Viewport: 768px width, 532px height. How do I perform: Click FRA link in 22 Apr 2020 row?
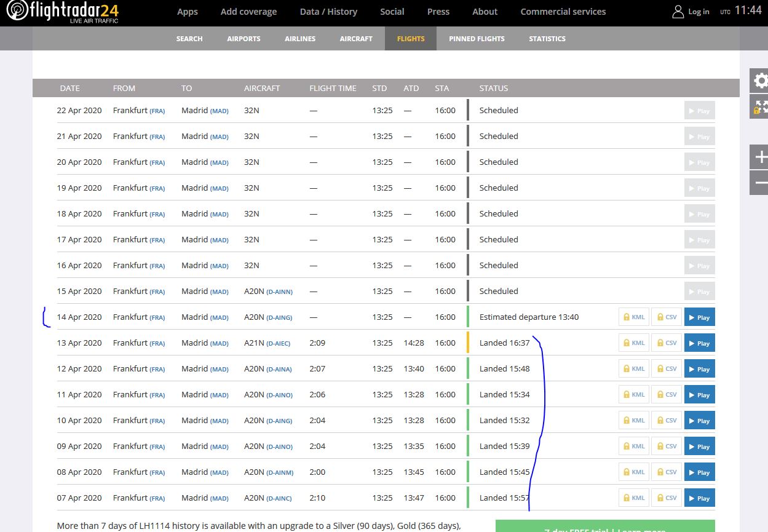[x=157, y=111]
